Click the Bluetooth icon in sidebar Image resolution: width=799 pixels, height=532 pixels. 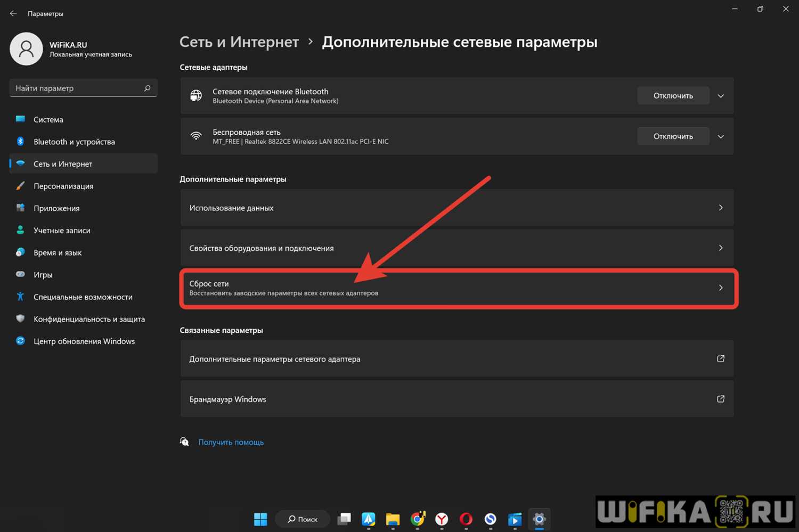[20, 141]
